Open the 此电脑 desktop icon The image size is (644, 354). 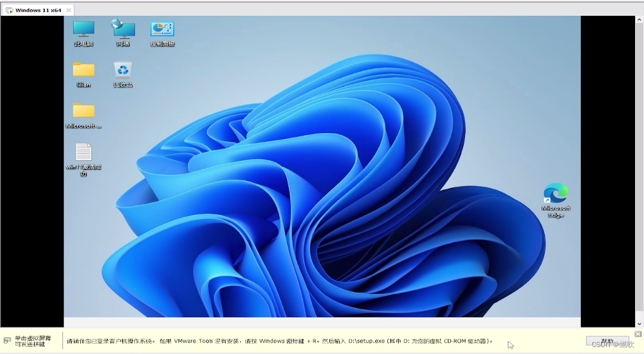click(84, 33)
